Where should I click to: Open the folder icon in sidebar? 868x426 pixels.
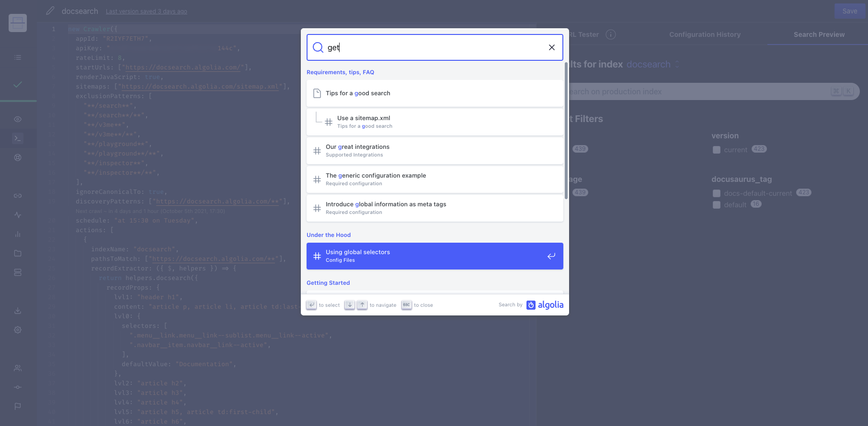pos(18,253)
